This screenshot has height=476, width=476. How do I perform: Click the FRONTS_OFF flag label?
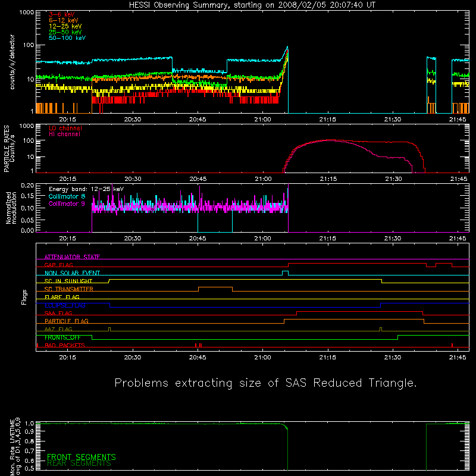[62, 337]
